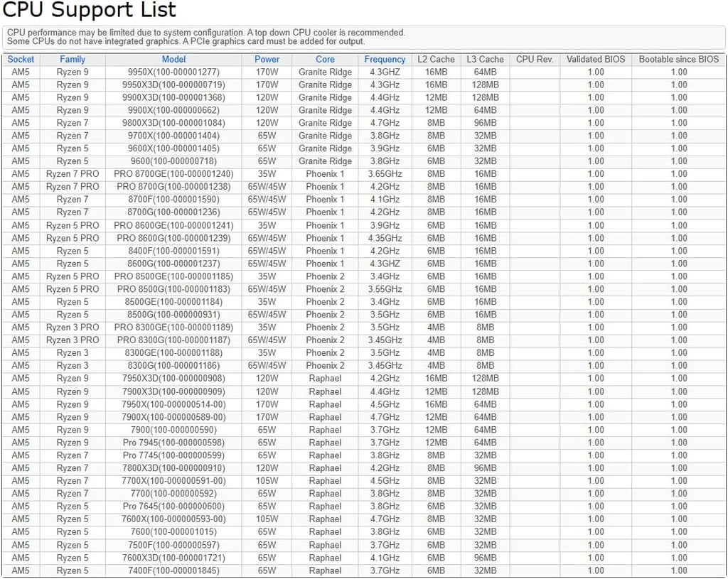This screenshot has height=579, width=728.
Task: Select the 7900X(100-000000589-00) model cell
Action: click(x=173, y=417)
